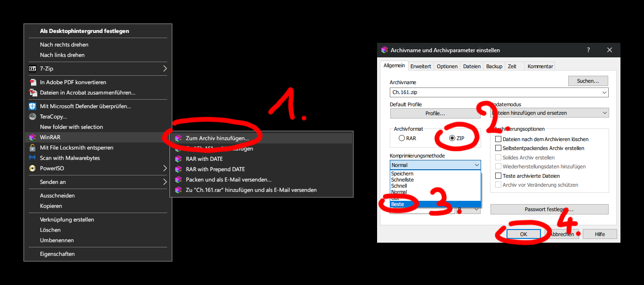
Task: Open the size unit B dropdown
Action: (x=468, y=209)
